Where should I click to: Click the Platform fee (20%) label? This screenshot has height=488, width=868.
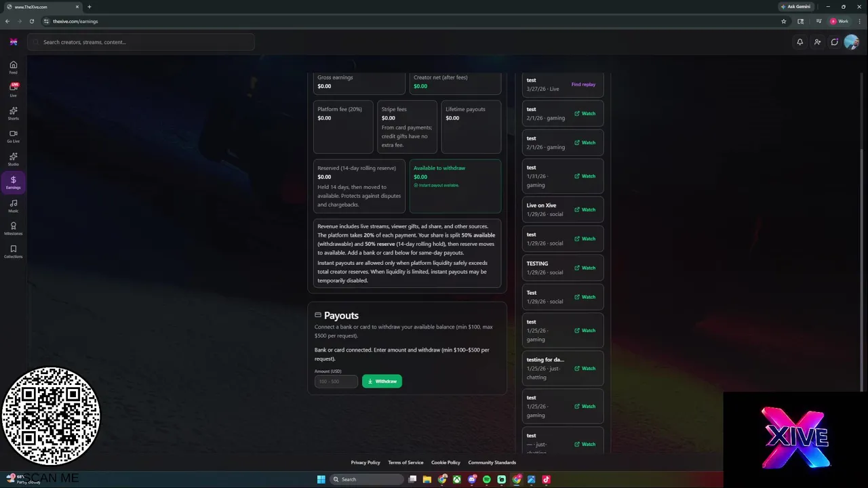click(x=340, y=109)
